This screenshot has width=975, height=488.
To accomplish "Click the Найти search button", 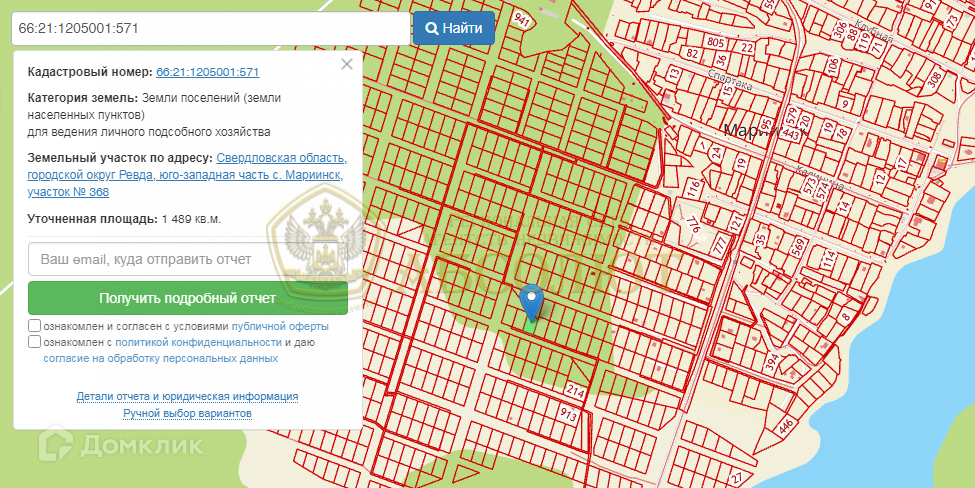I will click(454, 29).
